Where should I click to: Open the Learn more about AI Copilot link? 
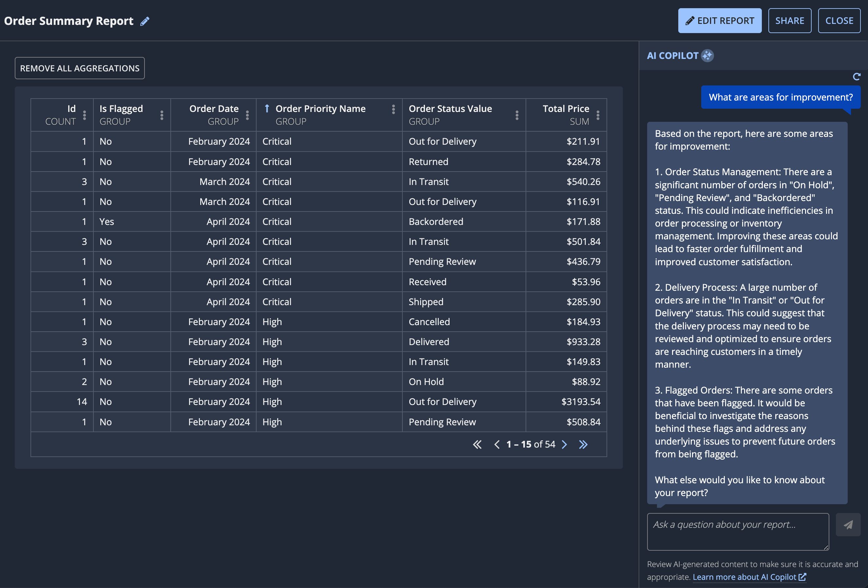point(749,577)
